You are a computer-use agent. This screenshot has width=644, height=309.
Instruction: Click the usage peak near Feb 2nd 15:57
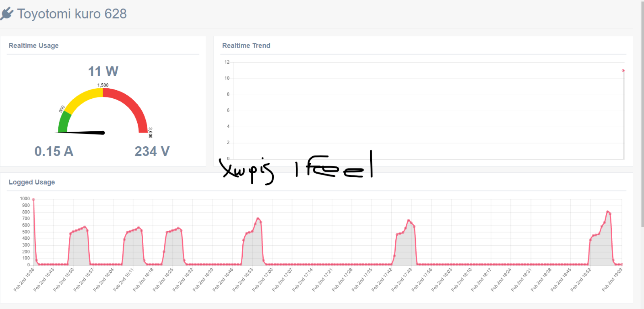85,227
